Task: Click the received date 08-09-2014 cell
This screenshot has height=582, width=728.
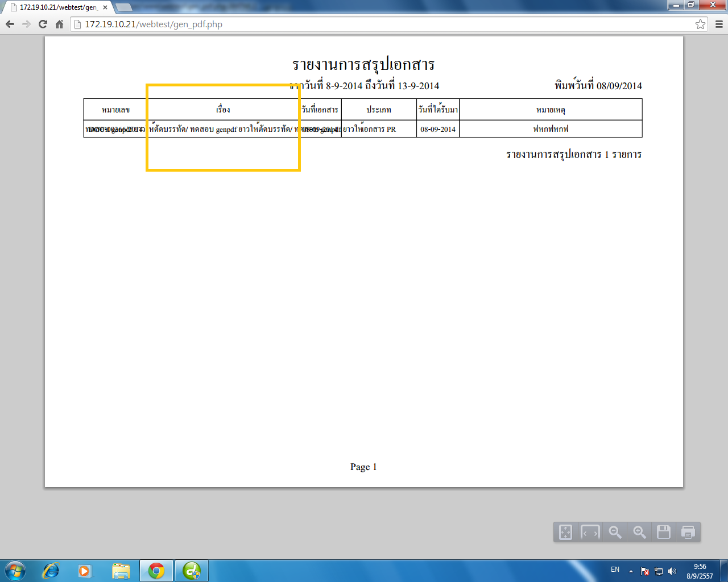Action: (x=438, y=129)
